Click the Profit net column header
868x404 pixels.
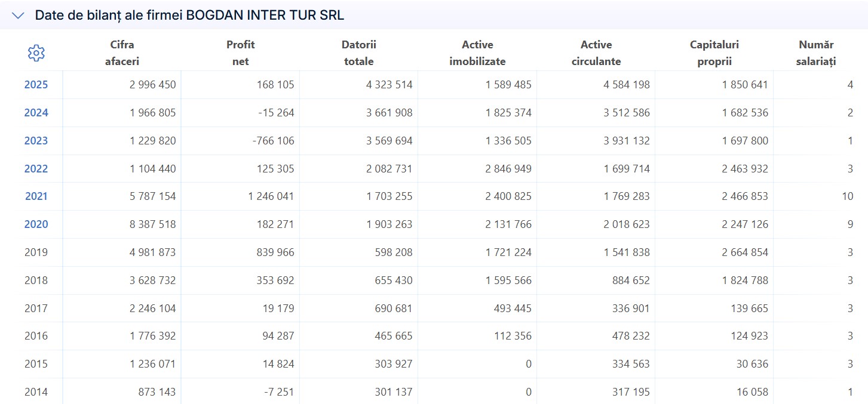240,53
